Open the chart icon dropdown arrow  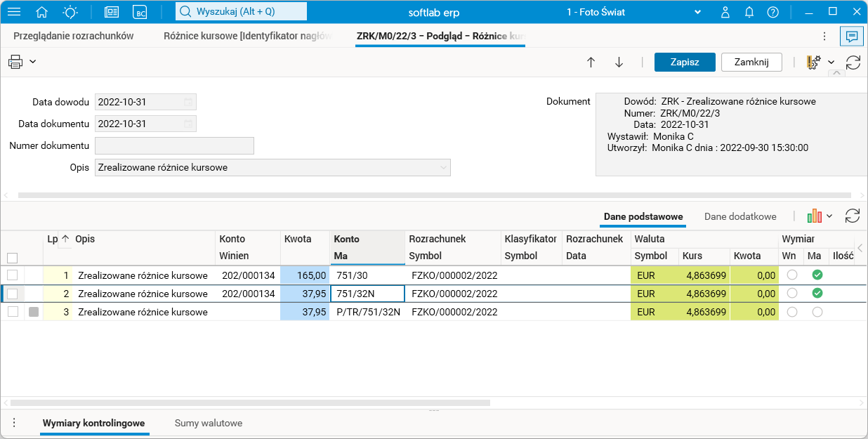click(829, 216)
